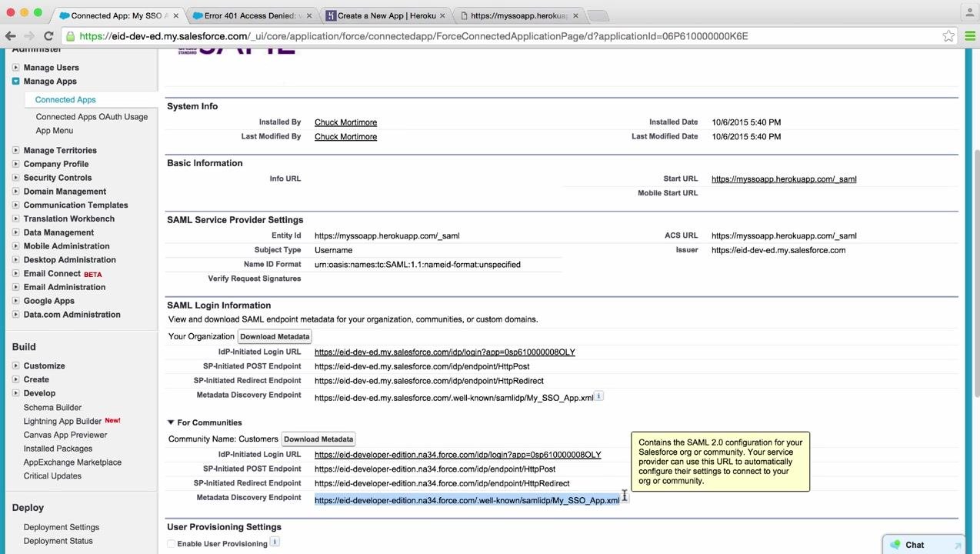Expand Google Apps node

(15, 301)
